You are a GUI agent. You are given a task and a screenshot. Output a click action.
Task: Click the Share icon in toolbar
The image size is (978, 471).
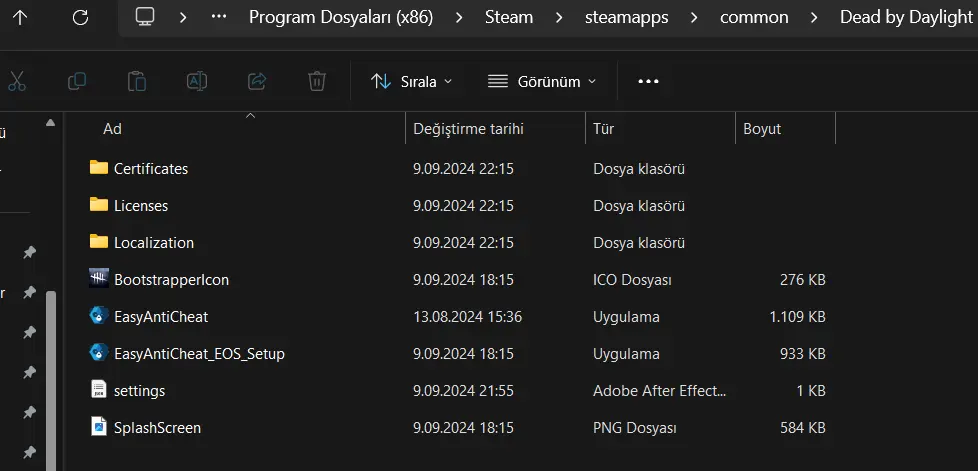pyautogui.click(x=257, y=81)
